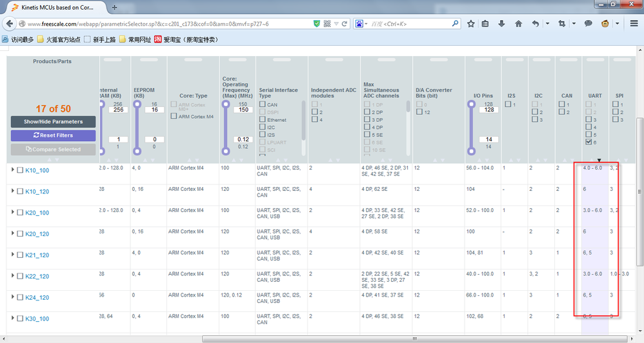Open dropdown arrow beside the monkey icon
This screenshot has height=343, width=644.
click(x=617, y=24)
